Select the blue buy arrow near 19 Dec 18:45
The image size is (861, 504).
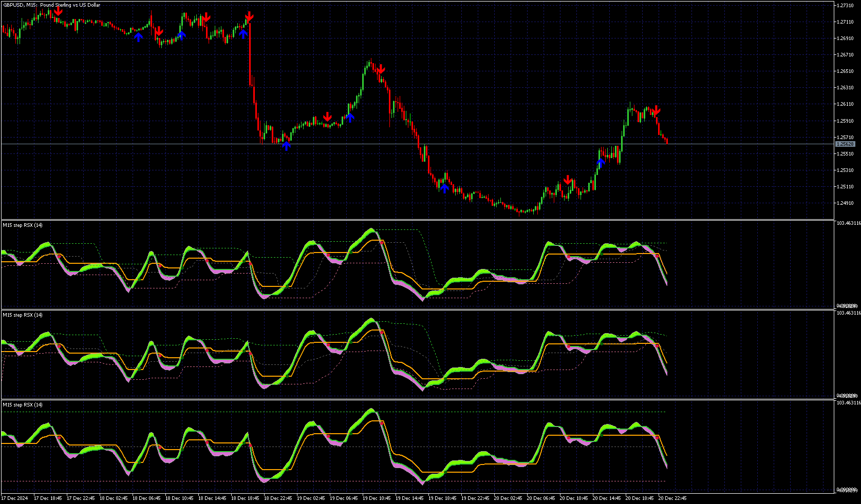pos(444,188)
